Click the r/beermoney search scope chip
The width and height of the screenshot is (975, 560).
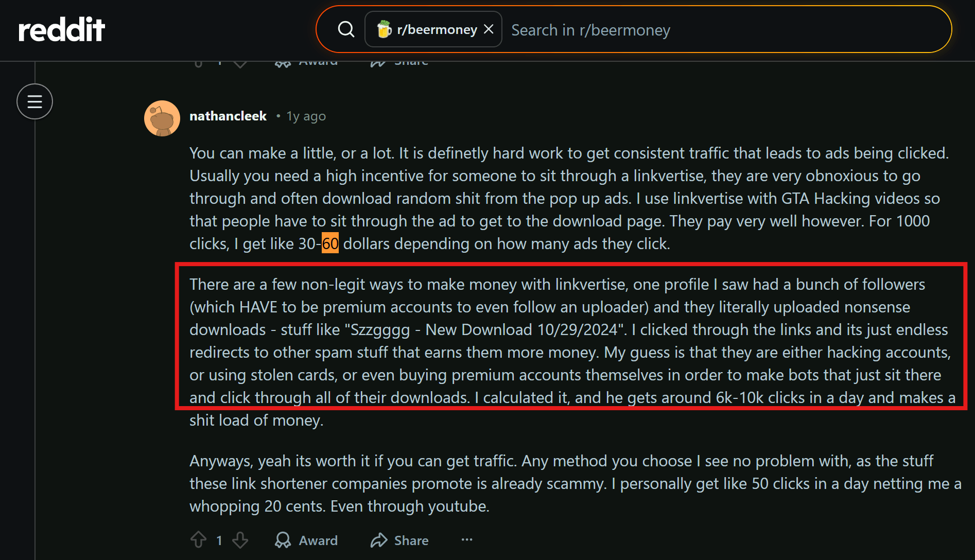[x=427, y=29]
